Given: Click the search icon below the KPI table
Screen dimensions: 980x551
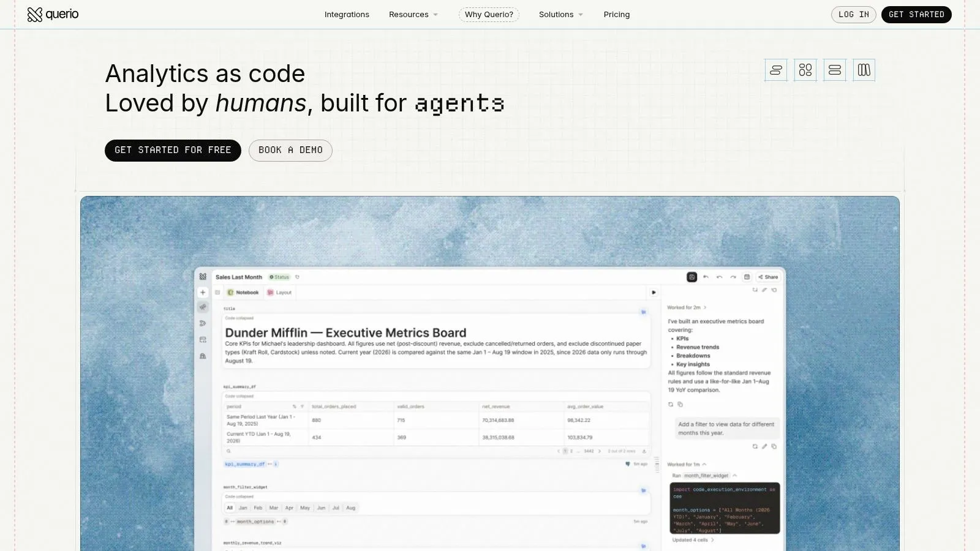Looking at the screenshot, I should pos(228,451).
